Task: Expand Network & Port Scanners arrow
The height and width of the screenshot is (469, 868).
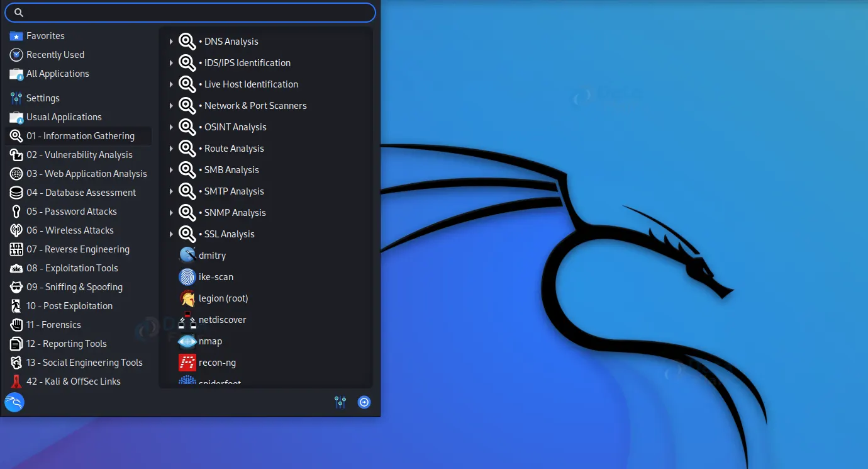Action: (x=171, y=106)
